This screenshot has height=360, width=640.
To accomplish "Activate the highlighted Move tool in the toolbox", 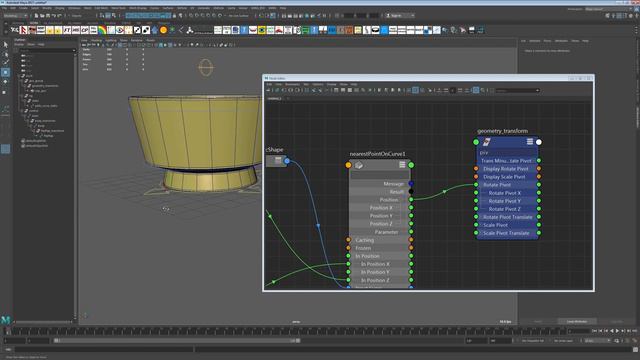I will click(5, 72).
